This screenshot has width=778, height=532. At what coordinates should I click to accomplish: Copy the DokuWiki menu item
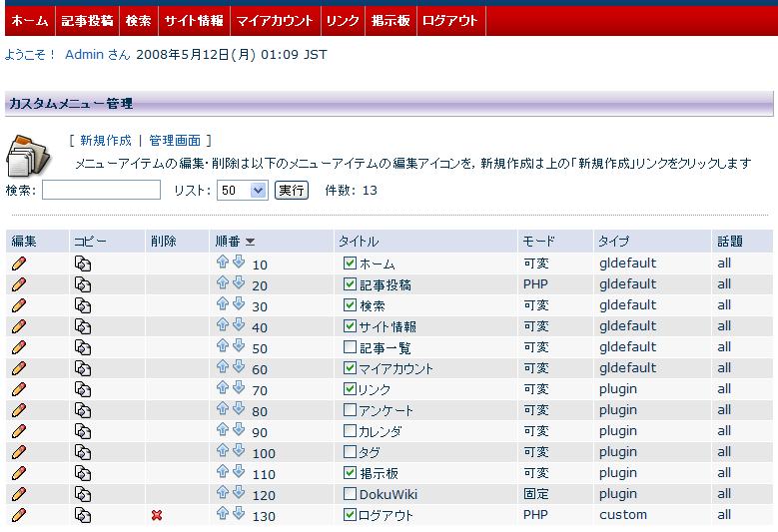click(x=83, y=494)
